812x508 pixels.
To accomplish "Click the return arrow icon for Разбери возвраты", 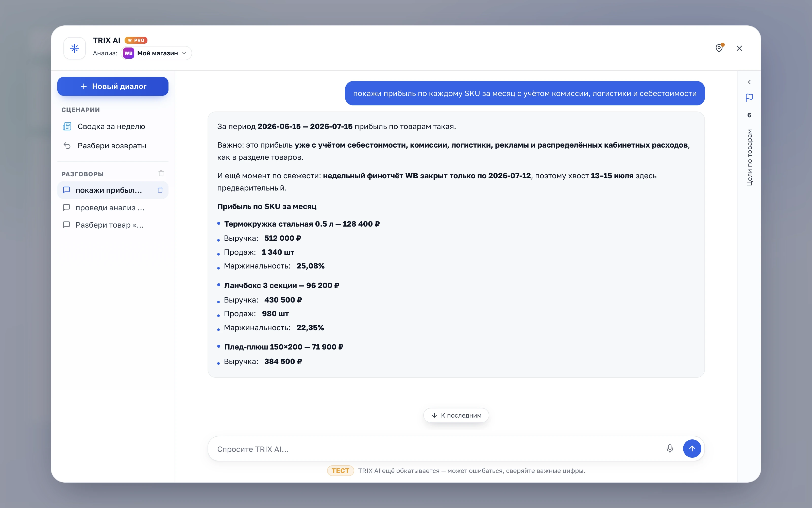I will [x=67, y=146].
